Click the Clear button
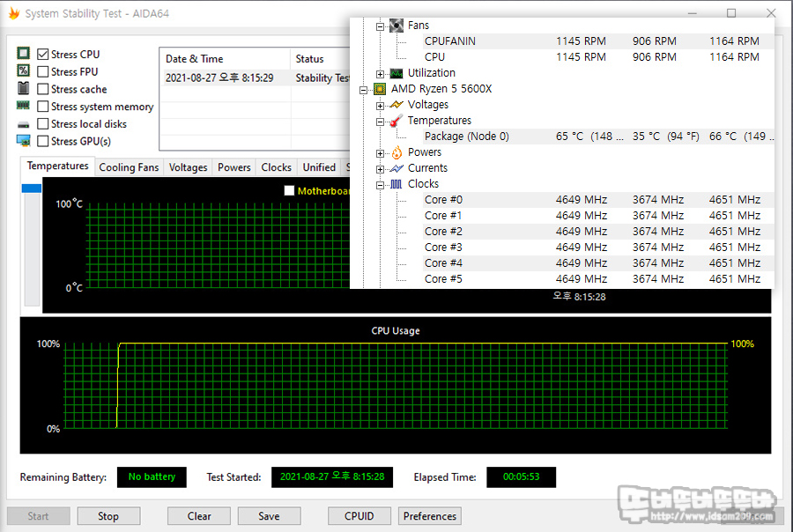Screen dimensions: 793x532 [199, 516]
